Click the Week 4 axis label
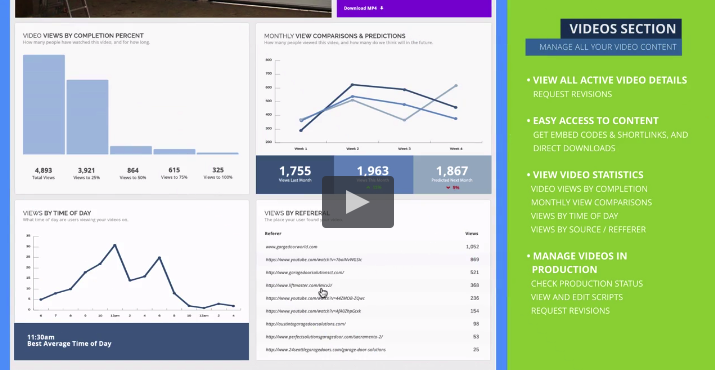The width and height of the screenshot is (715, 370). [x=456, y=148]
